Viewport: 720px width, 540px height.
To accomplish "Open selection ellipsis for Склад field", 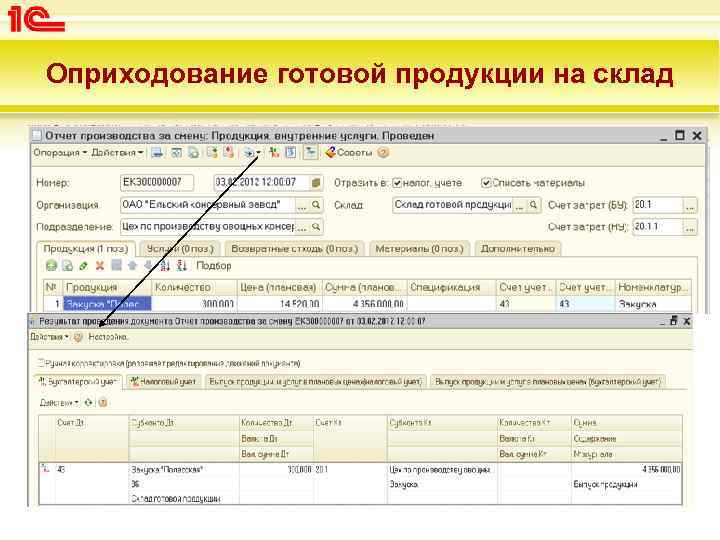I will (x=519, y=205).
